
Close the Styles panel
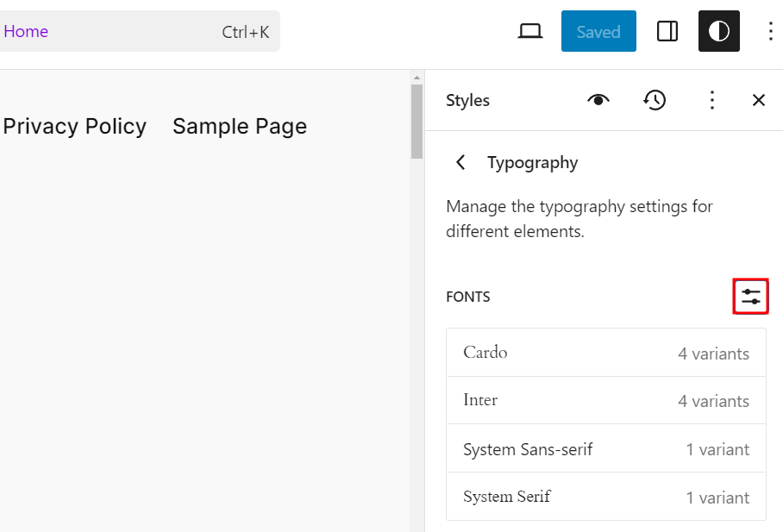(758, 100)
